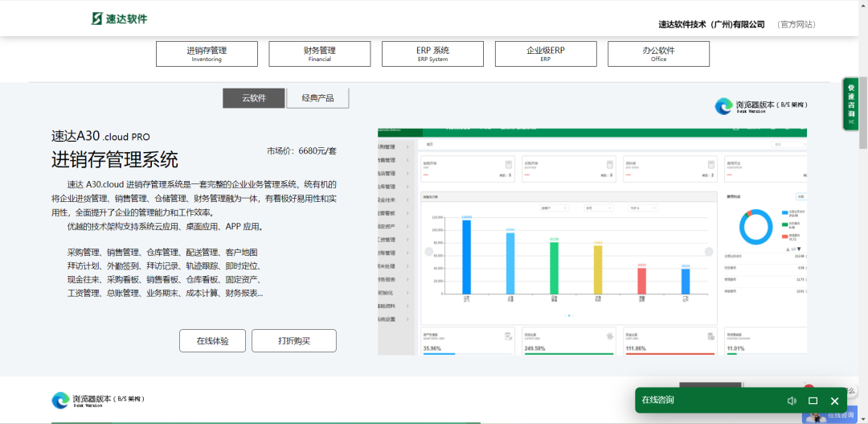
Task: Mute sound in the 在线咨询 chat bar
Action: (x=792, y=401)
